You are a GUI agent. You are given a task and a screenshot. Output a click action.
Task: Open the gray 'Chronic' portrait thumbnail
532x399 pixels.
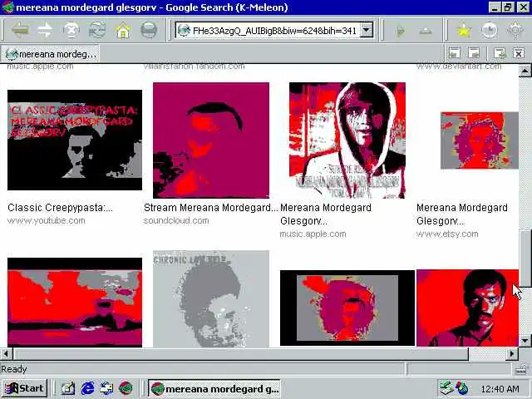click(x=211, y=298)
